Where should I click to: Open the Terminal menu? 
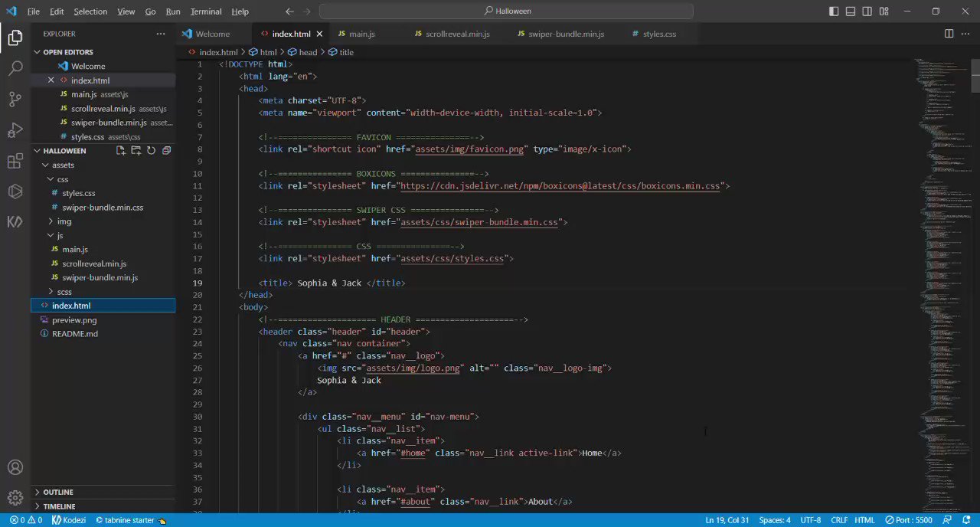click(x=204, y=11)
